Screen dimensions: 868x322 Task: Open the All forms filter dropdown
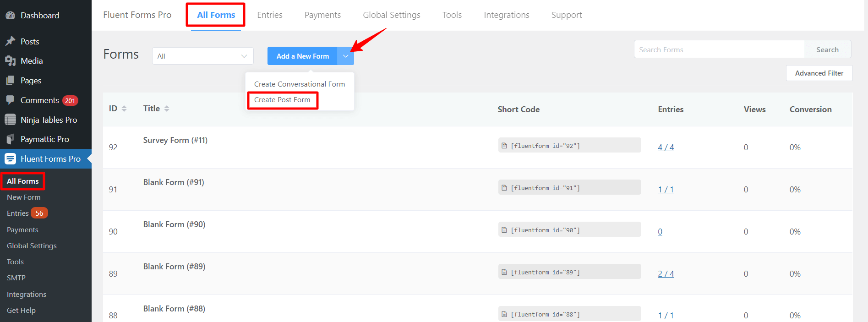[x=203, y=56]
